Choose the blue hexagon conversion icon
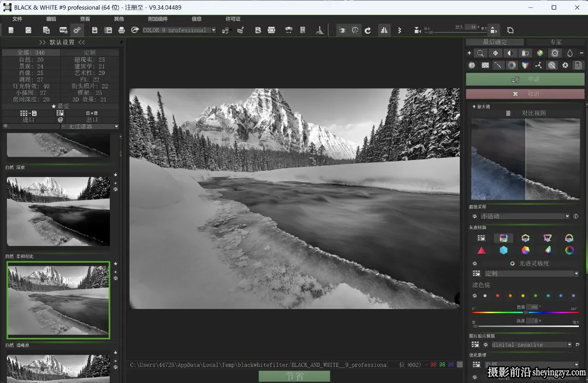The width and height of the screenshot is (588, 383). pyautogui.click(x=503, y=251)
